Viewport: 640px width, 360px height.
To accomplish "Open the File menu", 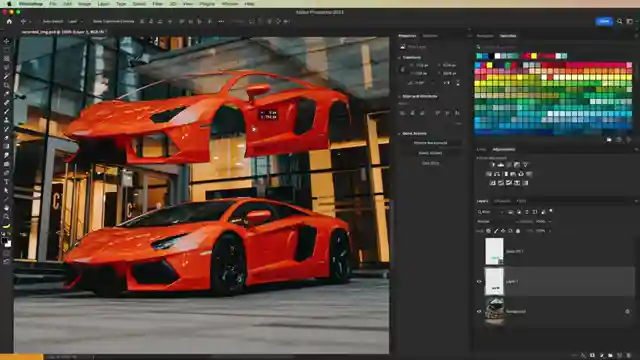I will coord(53,4).
